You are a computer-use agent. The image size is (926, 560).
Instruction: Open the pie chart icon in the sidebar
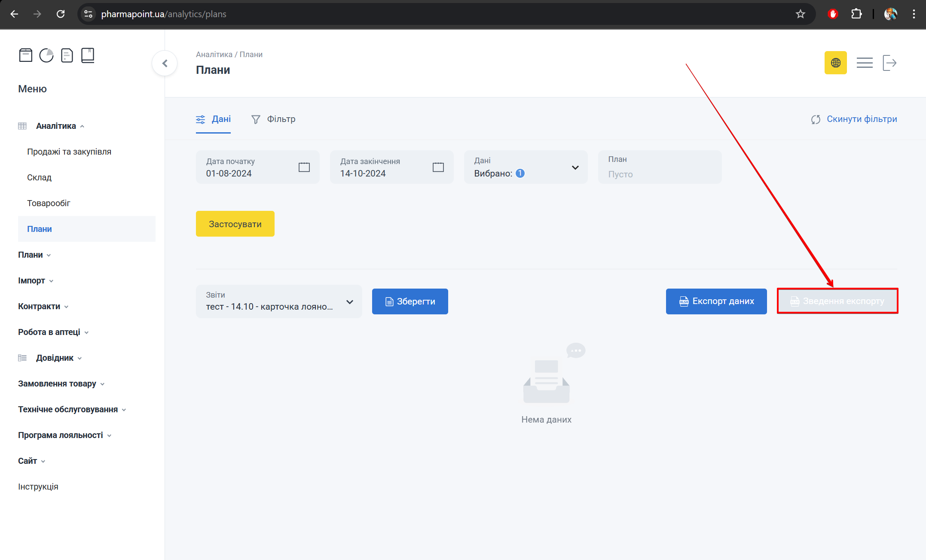point(46,55)
